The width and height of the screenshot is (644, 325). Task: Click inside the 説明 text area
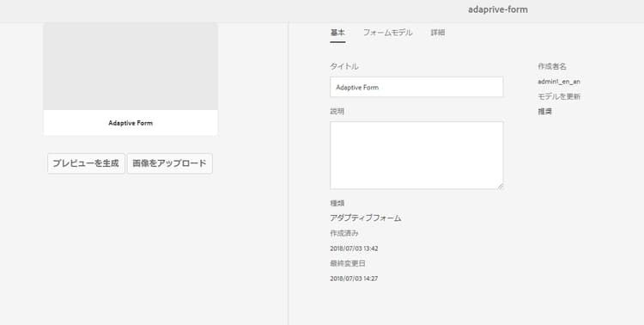[416, 156]
